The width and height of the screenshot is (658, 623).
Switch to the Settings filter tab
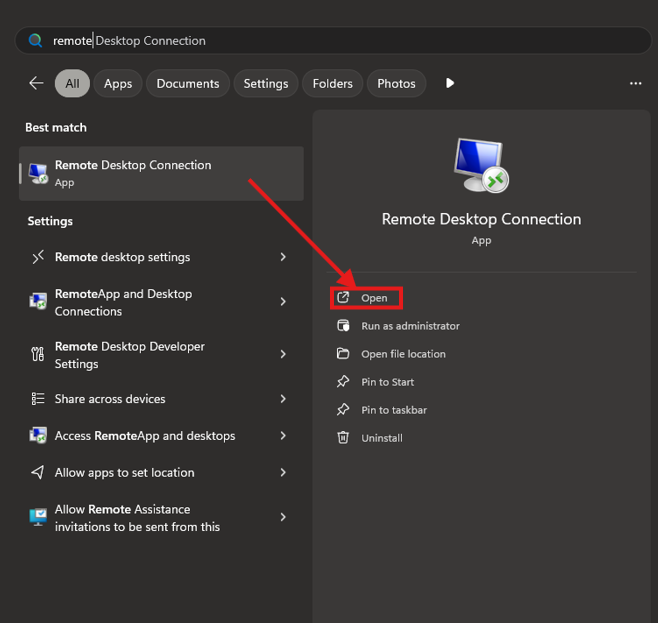pos(266,83)
